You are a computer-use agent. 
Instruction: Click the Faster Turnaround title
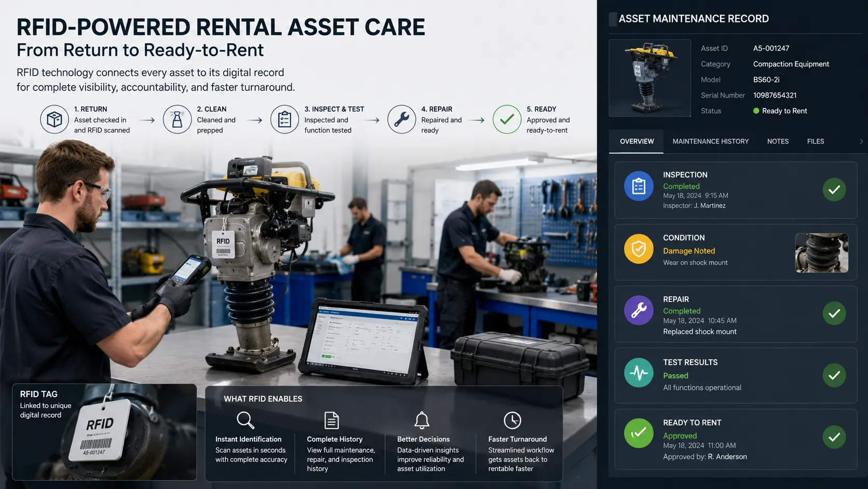(x=517, y=440)
